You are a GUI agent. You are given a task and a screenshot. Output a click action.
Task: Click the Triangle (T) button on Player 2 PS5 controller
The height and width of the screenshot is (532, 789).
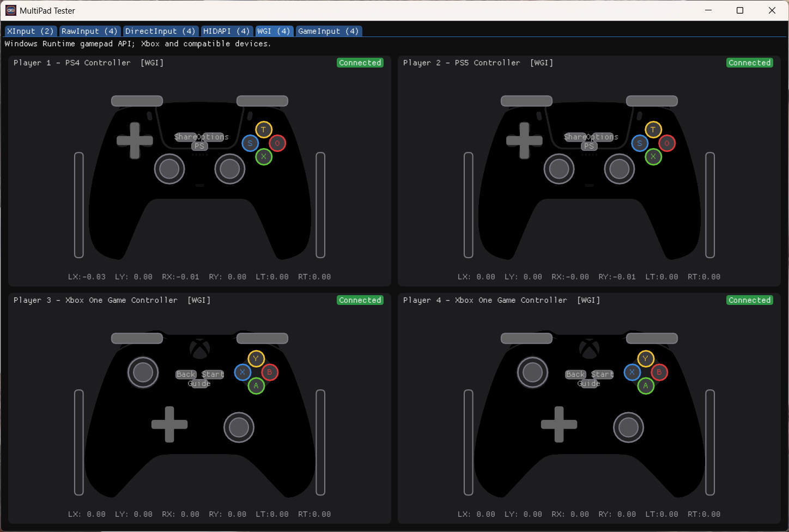click(x=653, y=130)
